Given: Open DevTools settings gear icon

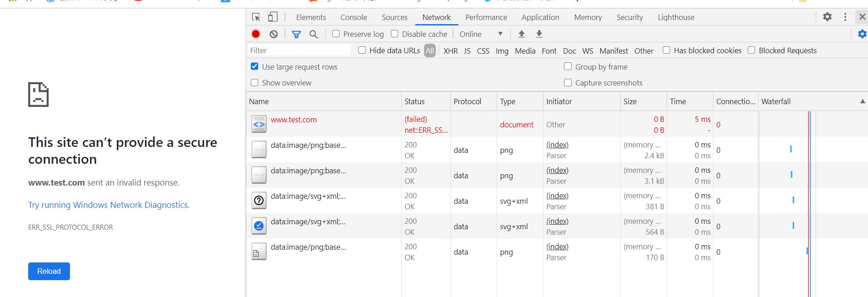Looking at the screenshot, I should click(828, 17).
